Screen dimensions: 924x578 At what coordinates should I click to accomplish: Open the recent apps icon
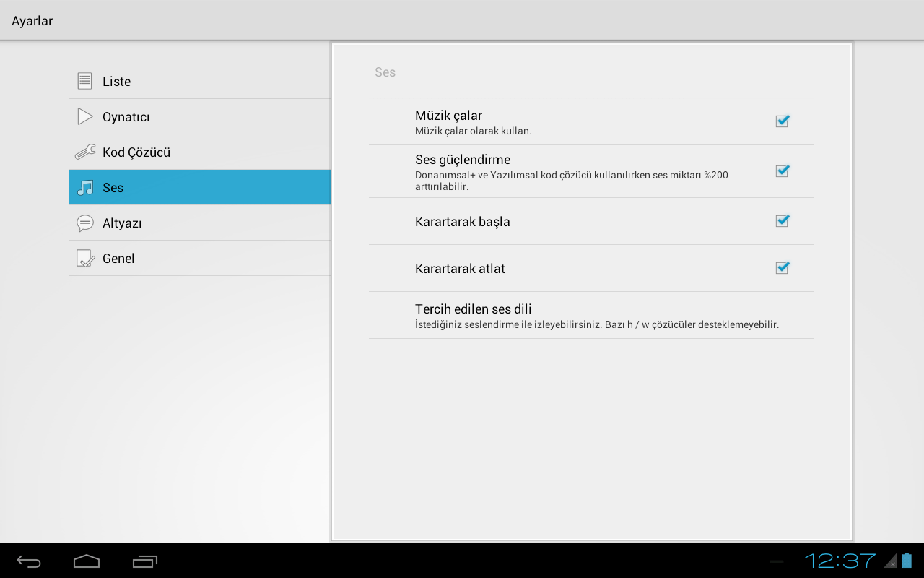(144, 561)
